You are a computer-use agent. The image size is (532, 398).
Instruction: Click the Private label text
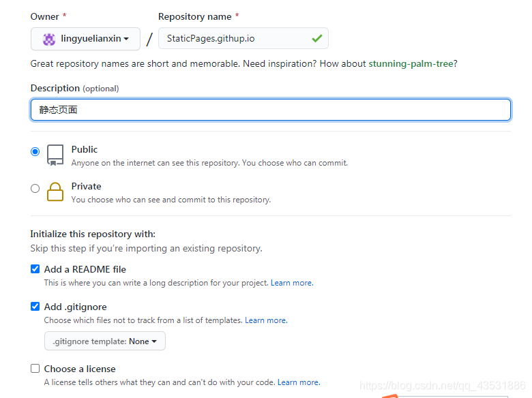(86, 187)
